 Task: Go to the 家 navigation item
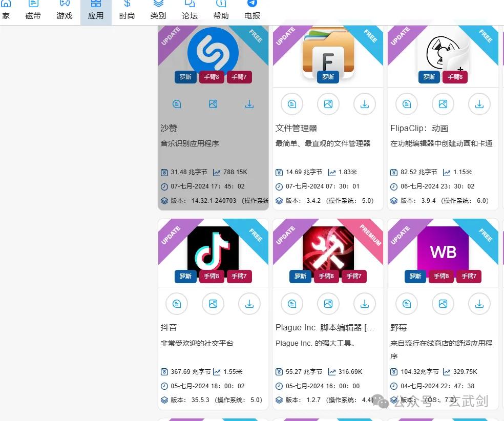6,11
